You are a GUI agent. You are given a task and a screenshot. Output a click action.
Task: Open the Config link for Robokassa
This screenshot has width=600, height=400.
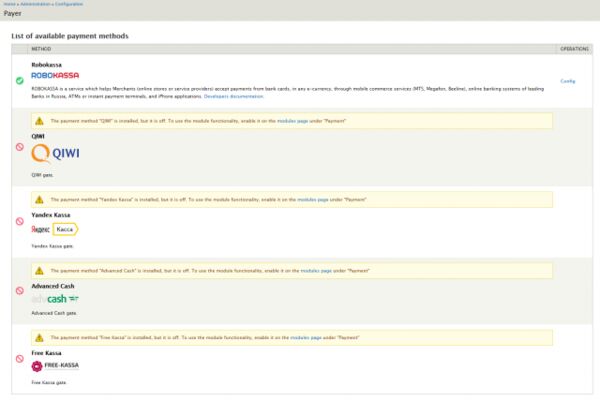coord(568,81)
